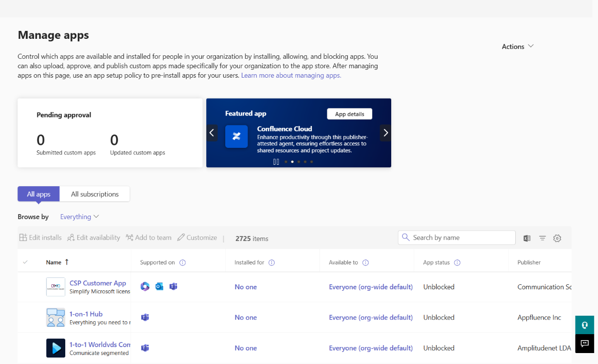Toggle select-all checkmark in table header
The image size is (598, 364).
click(25, 262)
